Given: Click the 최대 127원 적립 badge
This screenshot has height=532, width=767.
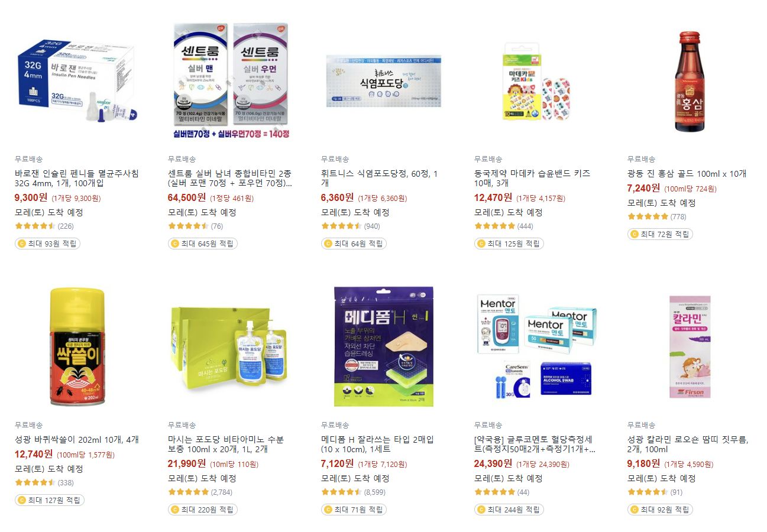Looking at the screenshot, I should pos(50,500).
